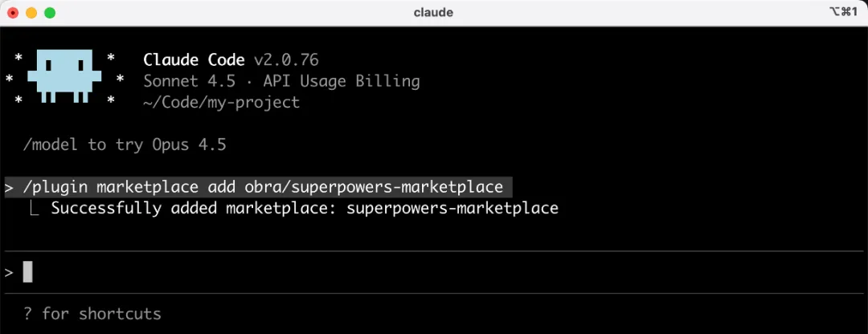Screen dimensions: 868x334
Task: Zoom the window using the green button
Action: pyautogui.click(x=49, y=13)
